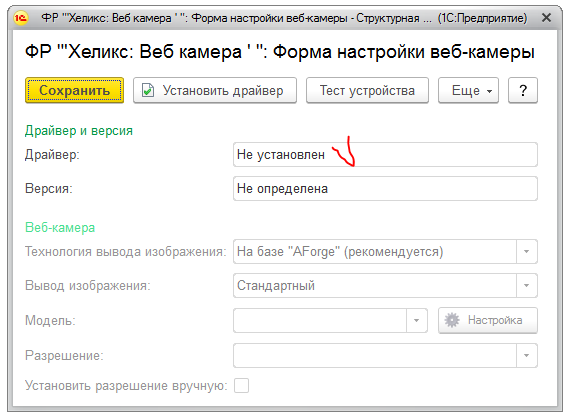Click the Драйвер field showing Не установлен

pyautogui.click(x=385, y=155)
